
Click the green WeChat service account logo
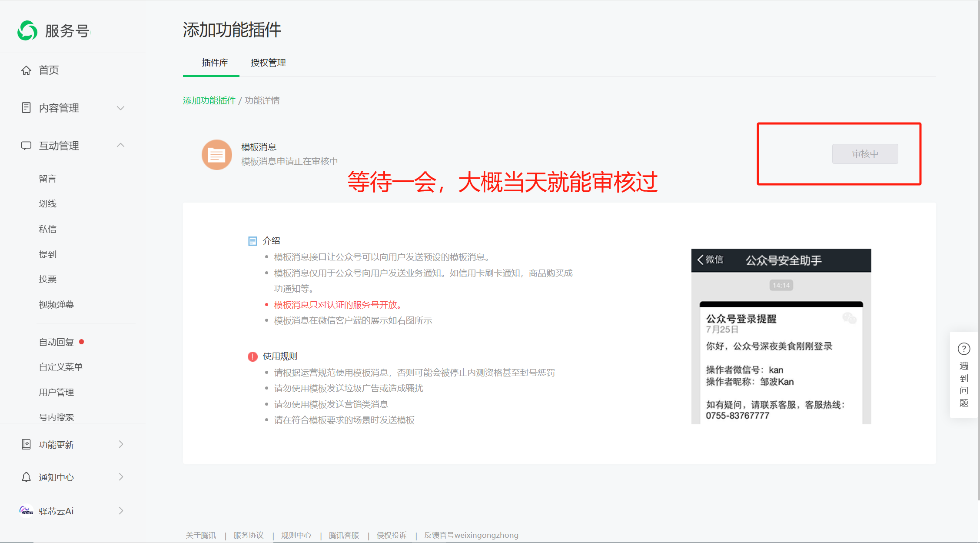[x=27, y=31]
